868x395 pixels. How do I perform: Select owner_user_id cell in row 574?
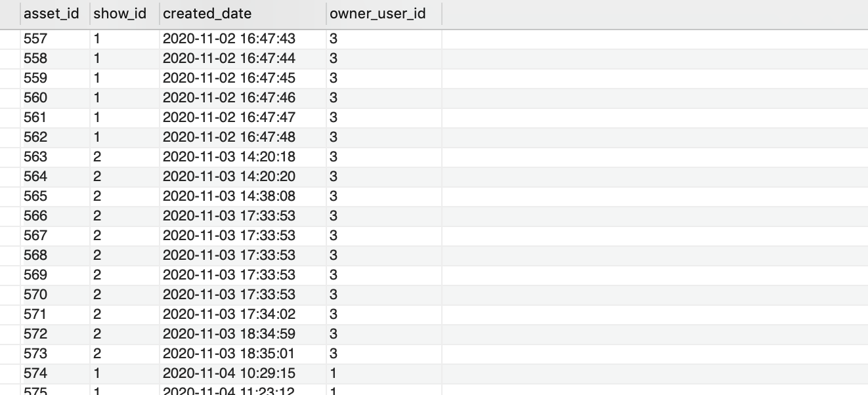[334, 373]
